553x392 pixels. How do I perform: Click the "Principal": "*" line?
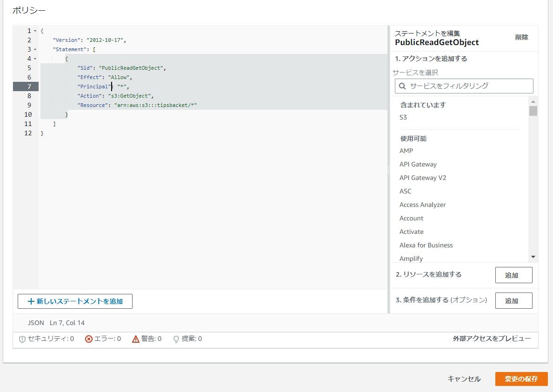103,86
